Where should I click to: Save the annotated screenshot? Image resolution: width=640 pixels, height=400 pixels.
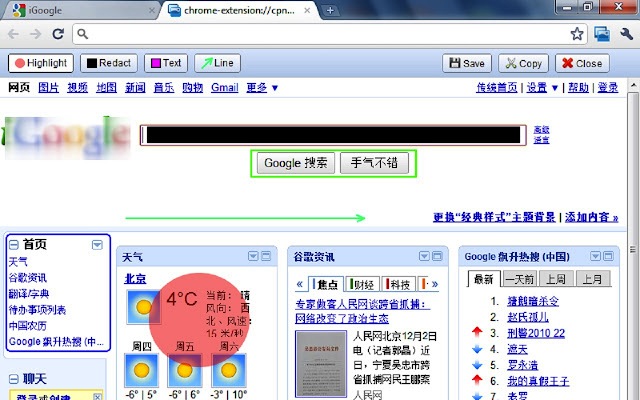(467, 63)
